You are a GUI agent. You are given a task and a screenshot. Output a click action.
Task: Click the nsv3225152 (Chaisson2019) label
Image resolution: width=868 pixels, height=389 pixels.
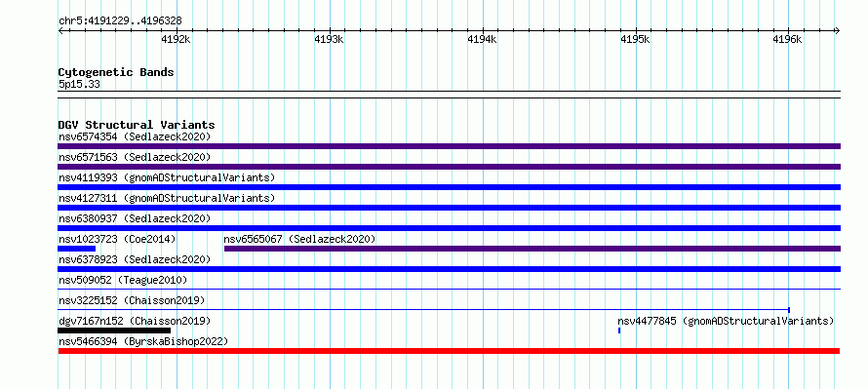click(x=132, y=300)
